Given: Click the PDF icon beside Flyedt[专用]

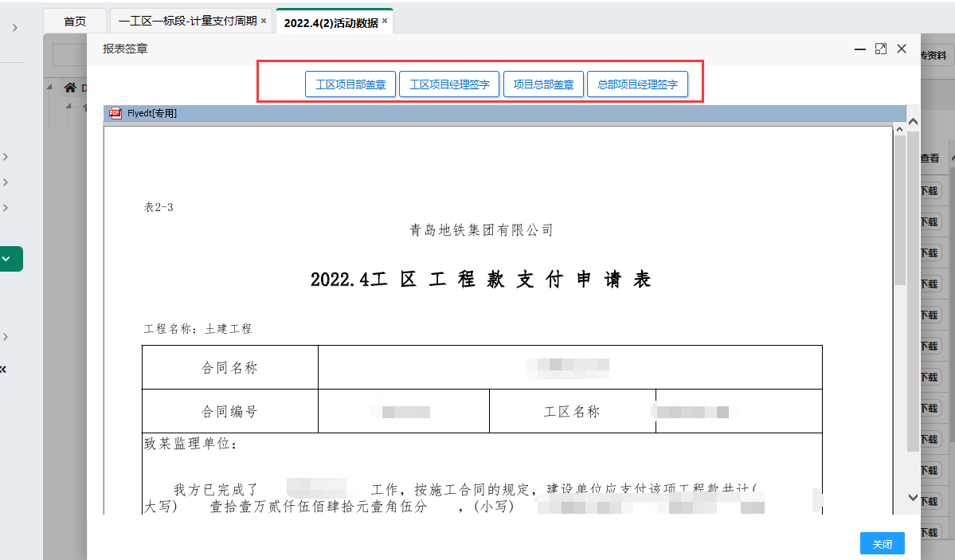Looking at the screenshot, I should 115,113.
